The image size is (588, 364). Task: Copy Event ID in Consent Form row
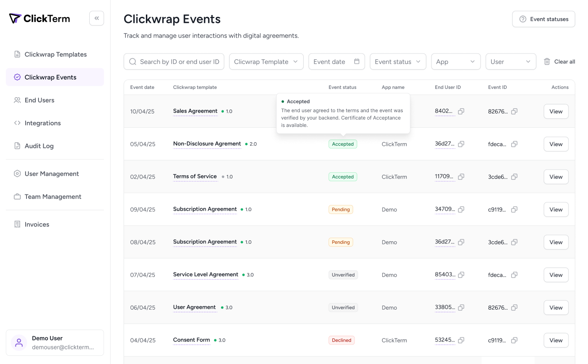click(x=514, y=340)
